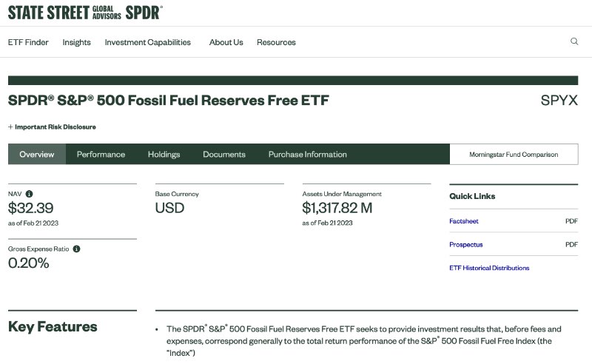Screen dimensions: 592x364
Task: Switch to the Holdings tab
Action: tap(164, 154)
